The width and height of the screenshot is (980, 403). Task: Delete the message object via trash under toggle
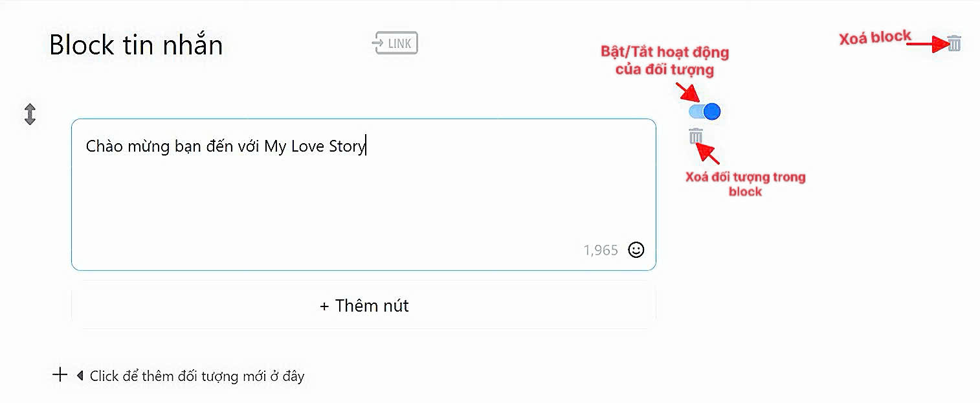click(696, 136)
